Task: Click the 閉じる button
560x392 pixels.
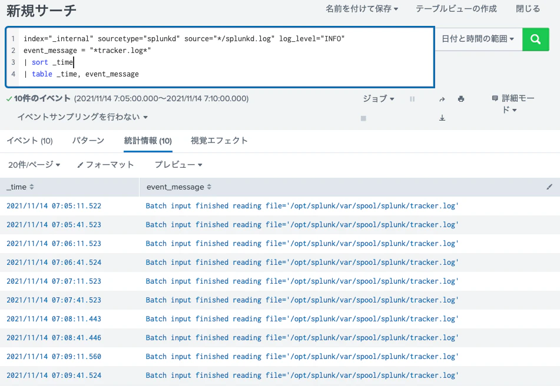Action: pyautogui.click(x=528, y=9)
